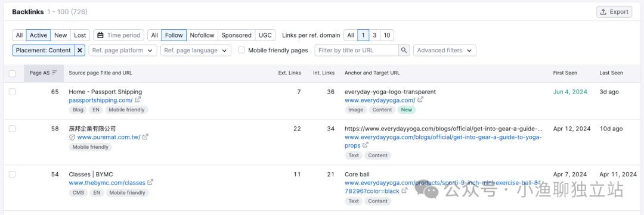The height and width of the screenshot is (215, 644).
Task: Open the Time period picker
Action: click(119, 35)
